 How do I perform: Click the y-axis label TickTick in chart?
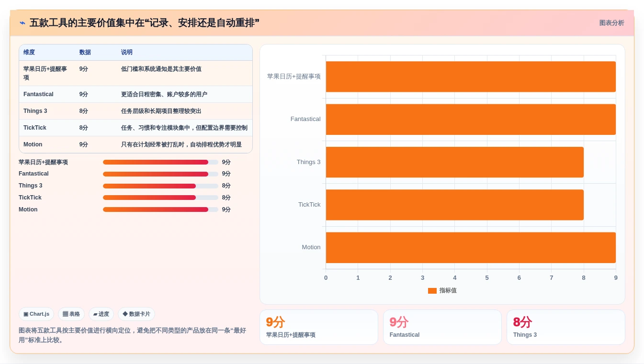coord(309,205)
